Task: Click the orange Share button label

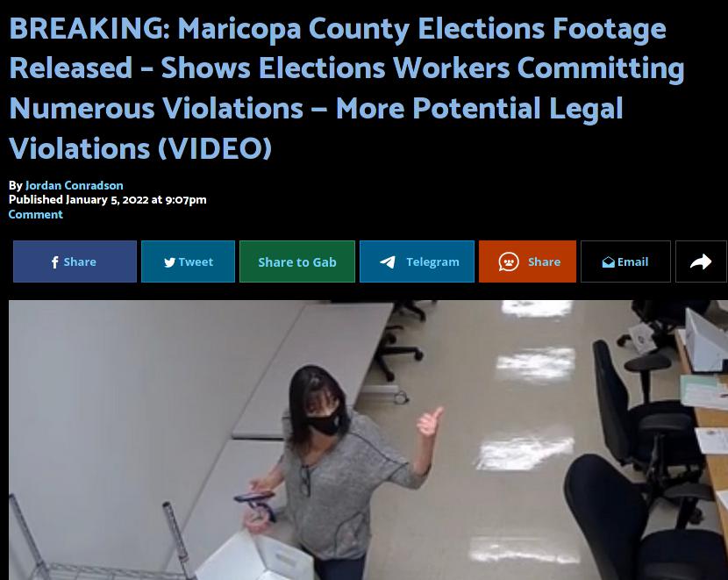Action: pyautogui.click(x=544, y=261)
